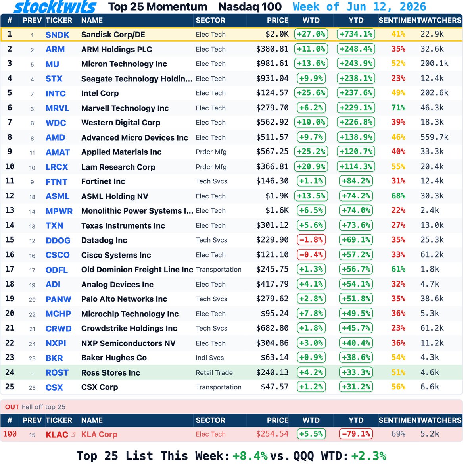Click the Ross Stores Inc name
476x470 pixels.
(111, 373)
